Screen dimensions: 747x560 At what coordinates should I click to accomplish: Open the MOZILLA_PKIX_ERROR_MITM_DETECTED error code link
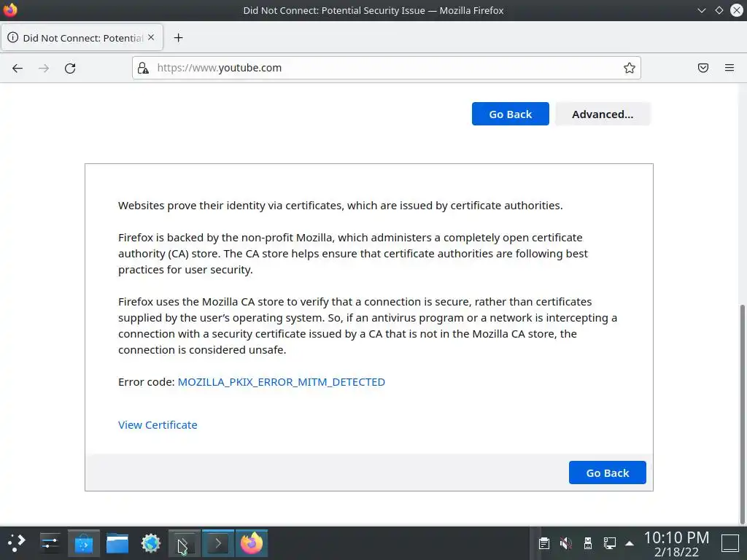[x=281, y=382]
